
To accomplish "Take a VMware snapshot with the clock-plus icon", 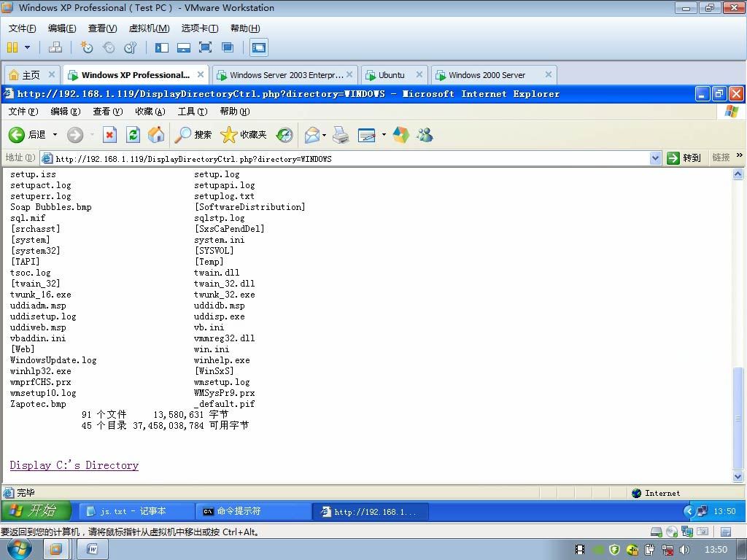I will point(86,47).
